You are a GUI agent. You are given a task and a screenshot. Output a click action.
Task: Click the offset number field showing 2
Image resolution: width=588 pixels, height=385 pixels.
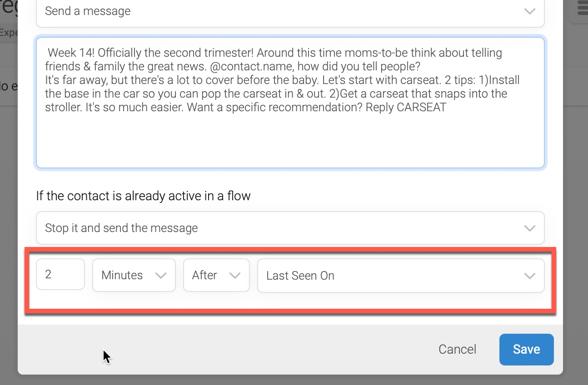[x=60, y=274]
